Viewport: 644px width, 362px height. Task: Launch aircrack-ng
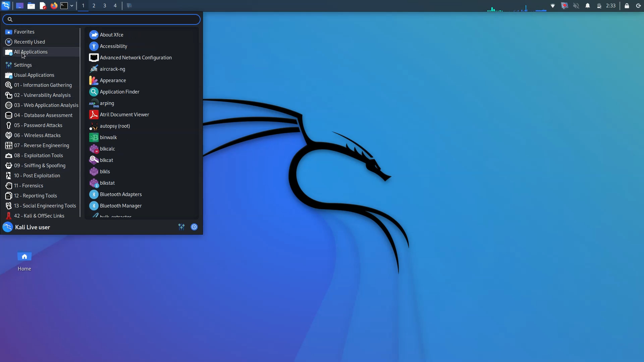point(142,69)
